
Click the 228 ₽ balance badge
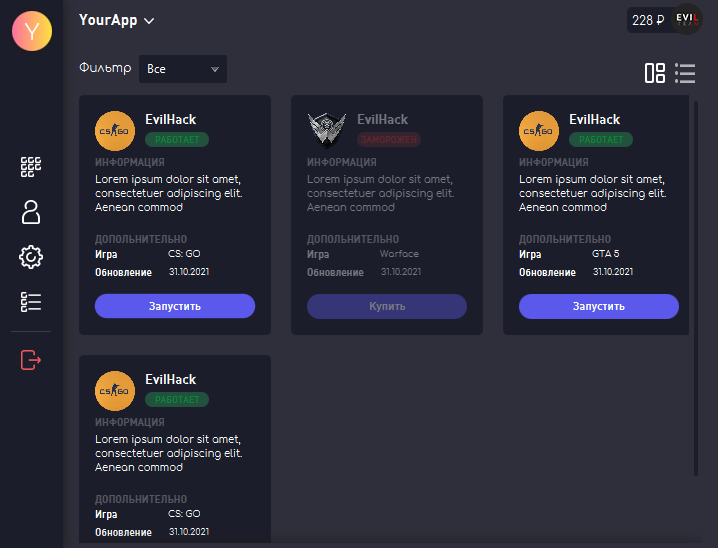[x=648, y=20]
